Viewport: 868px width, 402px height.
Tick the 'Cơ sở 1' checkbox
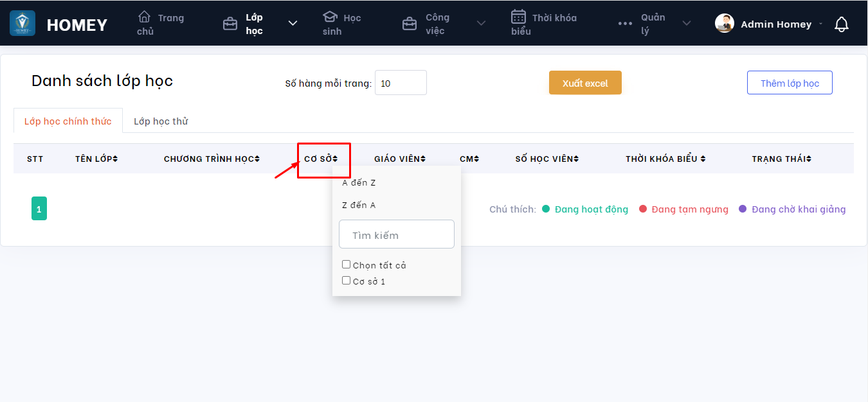tap(346, 281)
